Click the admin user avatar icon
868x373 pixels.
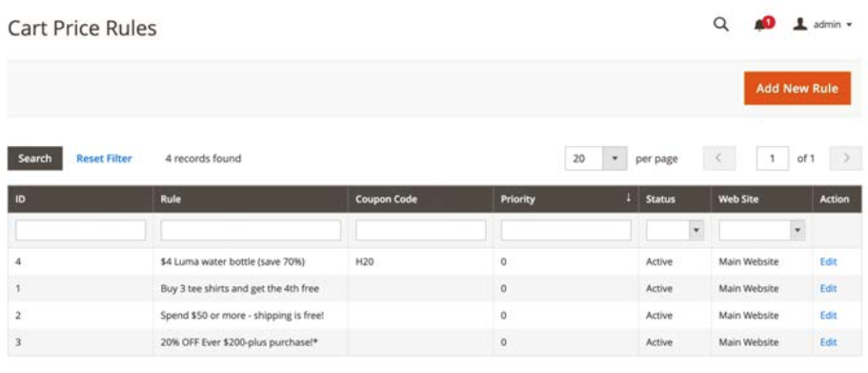coord(800,24)
